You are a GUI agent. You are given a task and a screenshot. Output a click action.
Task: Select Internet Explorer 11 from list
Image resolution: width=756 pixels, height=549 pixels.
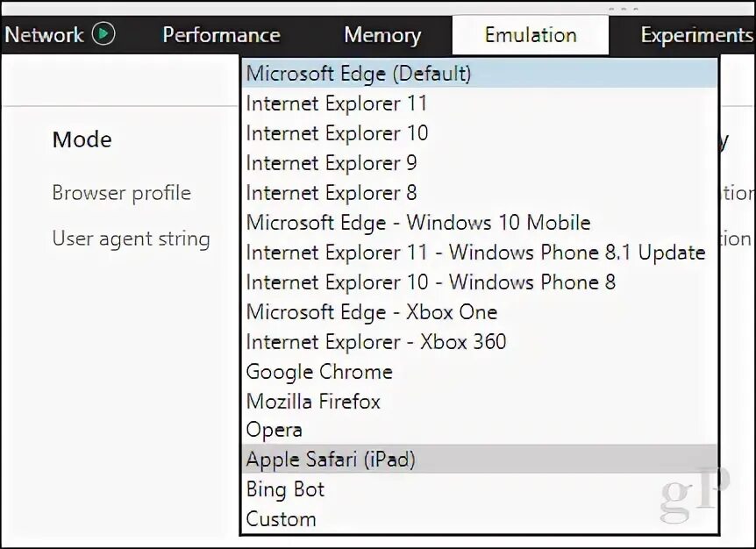[x=480, y=103]
